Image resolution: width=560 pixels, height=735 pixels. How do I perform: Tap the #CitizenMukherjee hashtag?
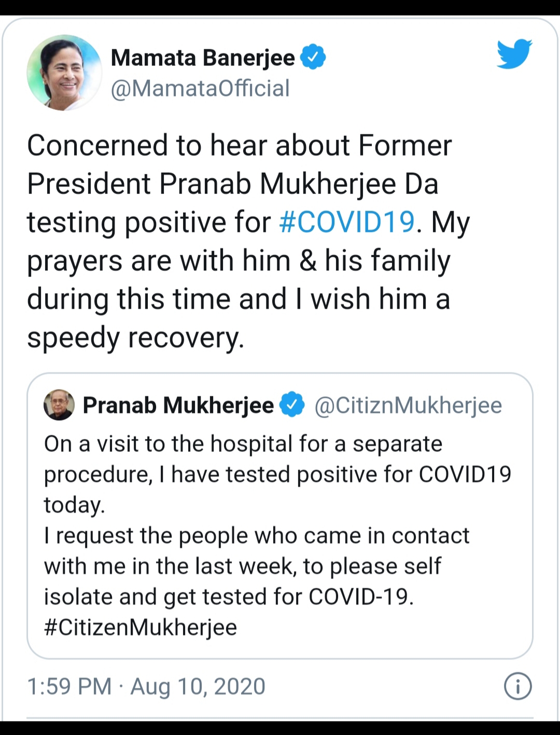pyautogui.click(x=141, y=627)
